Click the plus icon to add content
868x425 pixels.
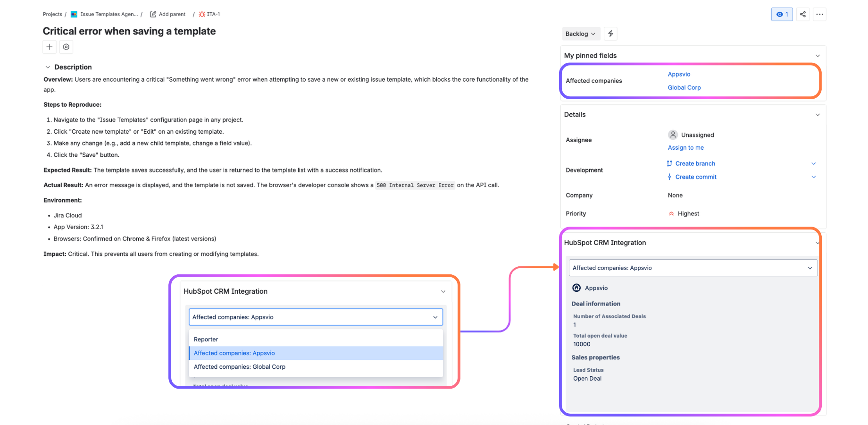pyautogui.click(x=49, y=47)
